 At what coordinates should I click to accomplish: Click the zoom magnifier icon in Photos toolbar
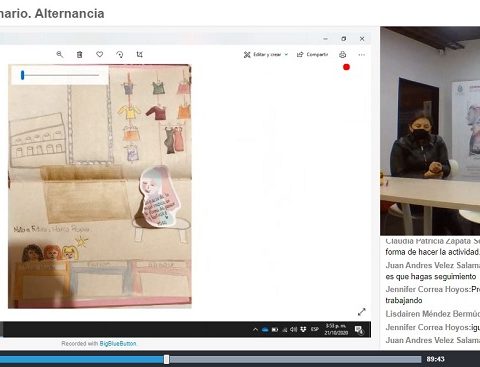point(60,54)
